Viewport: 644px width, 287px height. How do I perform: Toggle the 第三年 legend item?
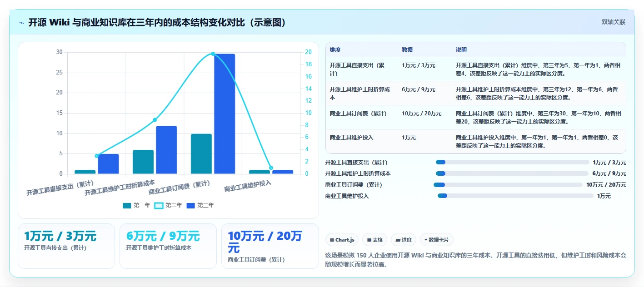200,205
